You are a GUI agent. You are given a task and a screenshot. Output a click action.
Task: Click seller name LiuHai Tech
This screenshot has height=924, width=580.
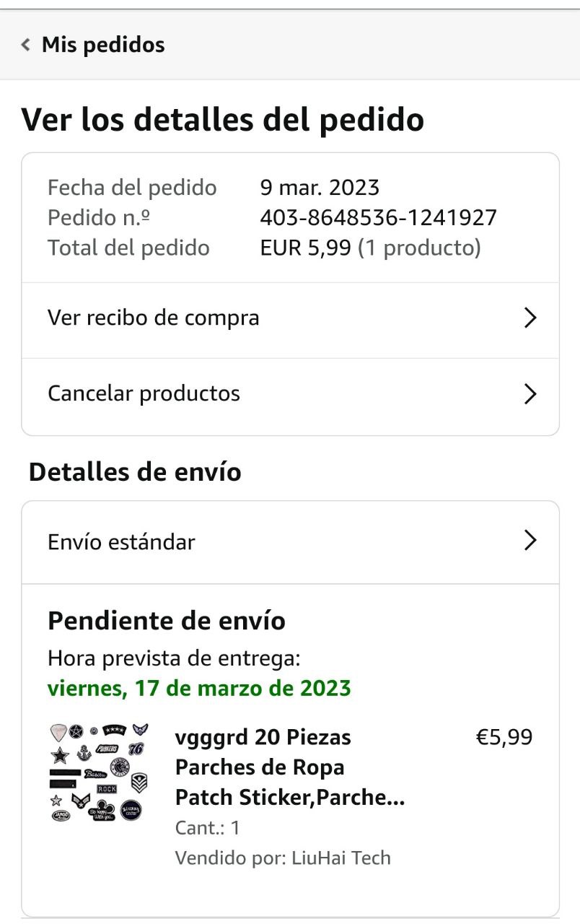tap(341, 858)
